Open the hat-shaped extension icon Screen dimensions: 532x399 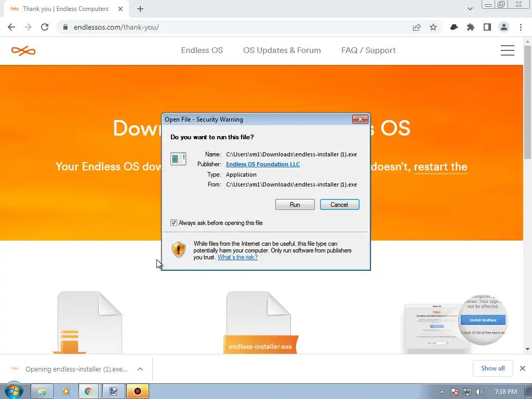point(454,27)
